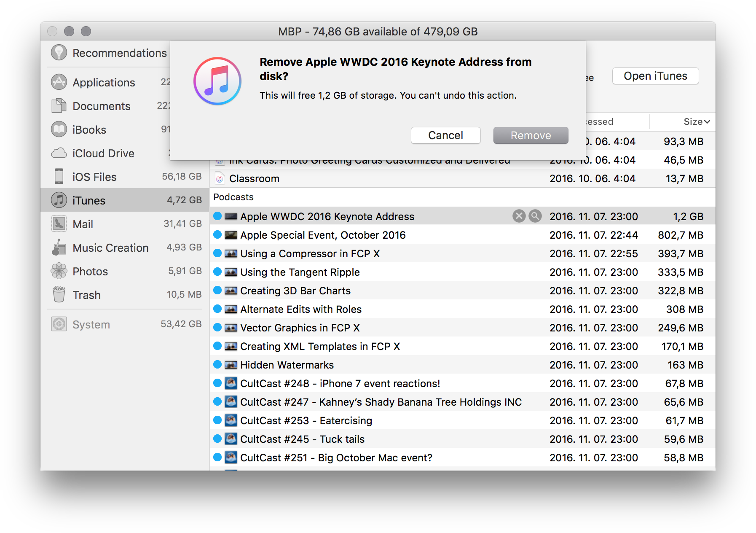
Task: Click the Remove button in dialog
Action: click(531, 135)
